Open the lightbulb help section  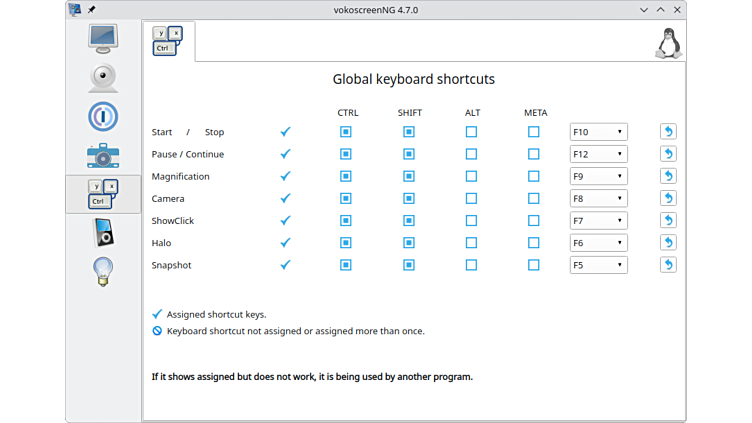pyautogui.click(x=103, y=271)
